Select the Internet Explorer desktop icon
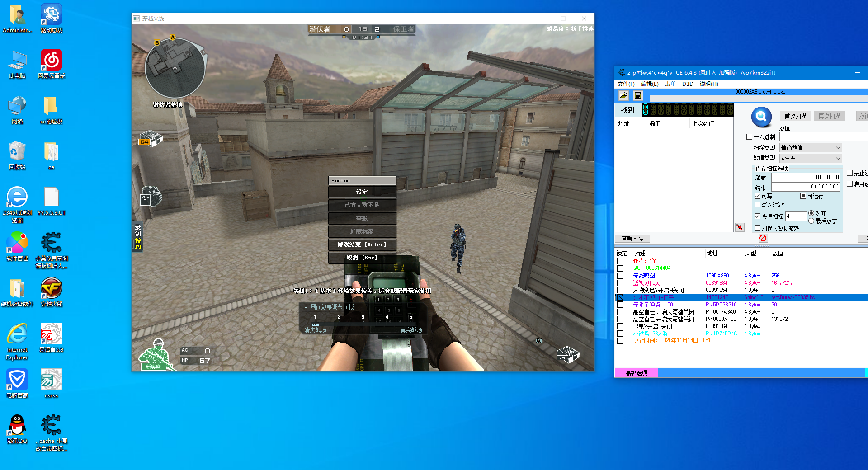Image resolution: width=868 pixels, height=470 pixels. point(17,342)
